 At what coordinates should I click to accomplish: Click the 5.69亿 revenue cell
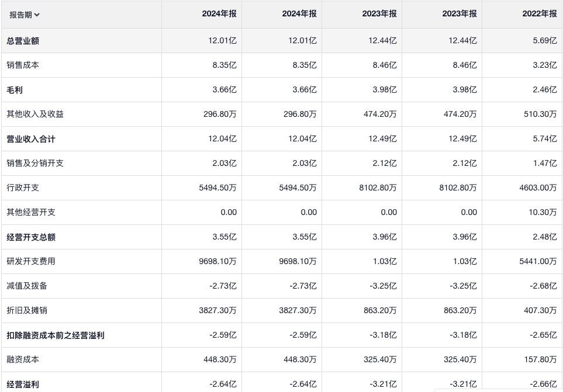544,41
